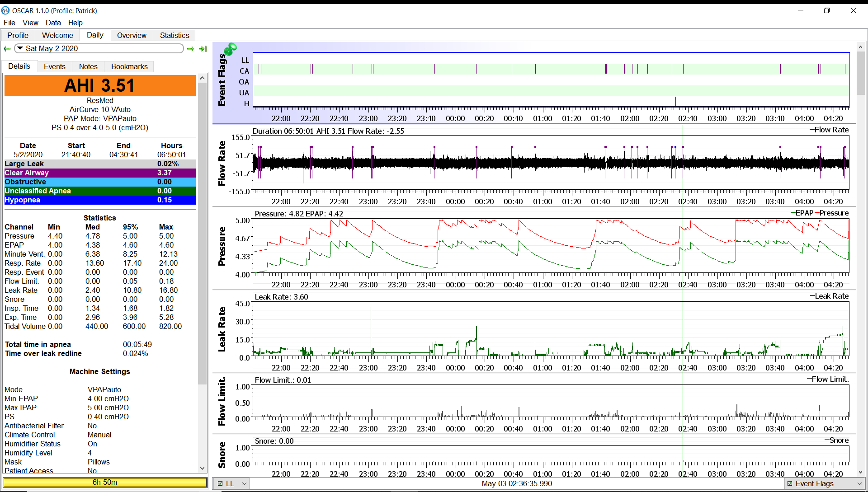Image resolution: width=868 pixels, height=492 pixels.
Task: Select the Daily tab
Action: pos(95,35)
